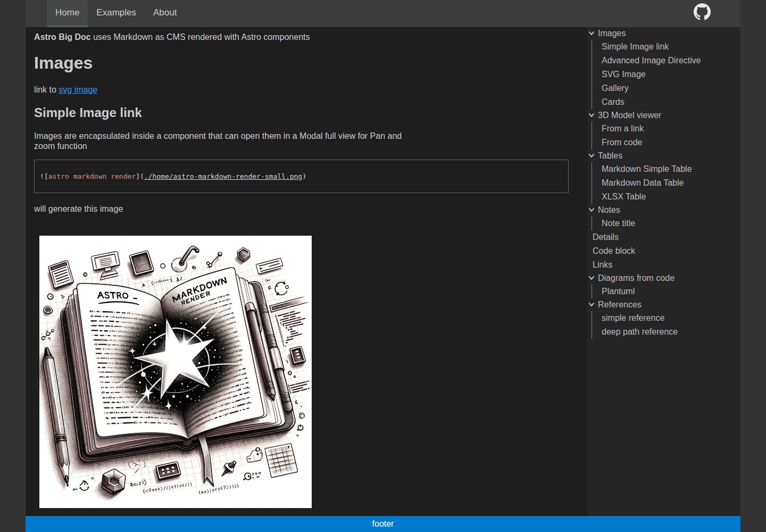Collapse the 3D Model viewer chevron
The image size is (766, 532).
[592, 115]
